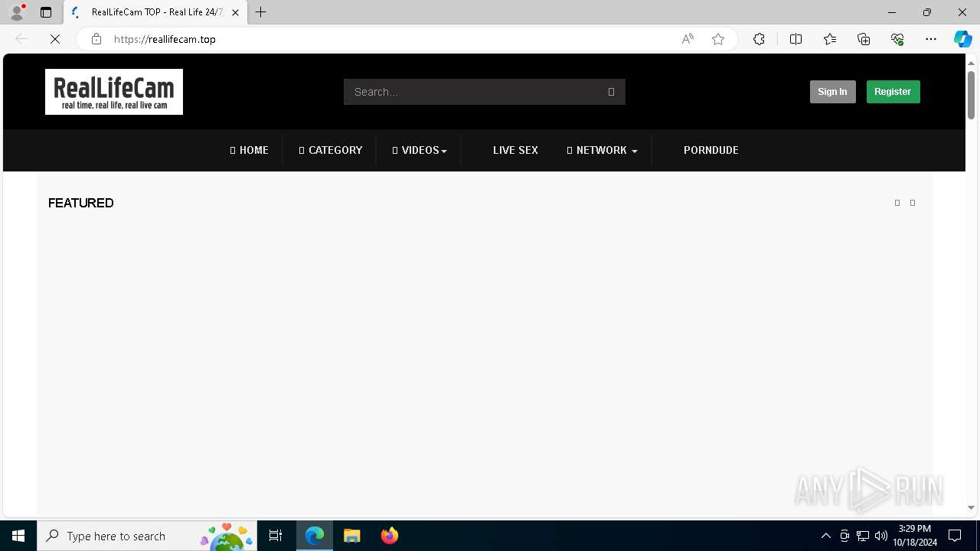View site information via the lock icon
Screen dimensions: 980x551
[96, 39]
